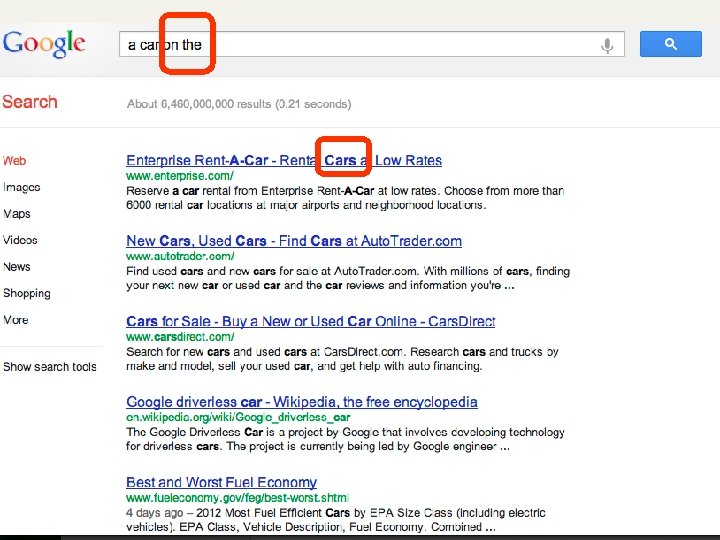Open Best and Worst Fuel Economy link
The width and height of the screenshot is (720, 540).
[221, 482]
